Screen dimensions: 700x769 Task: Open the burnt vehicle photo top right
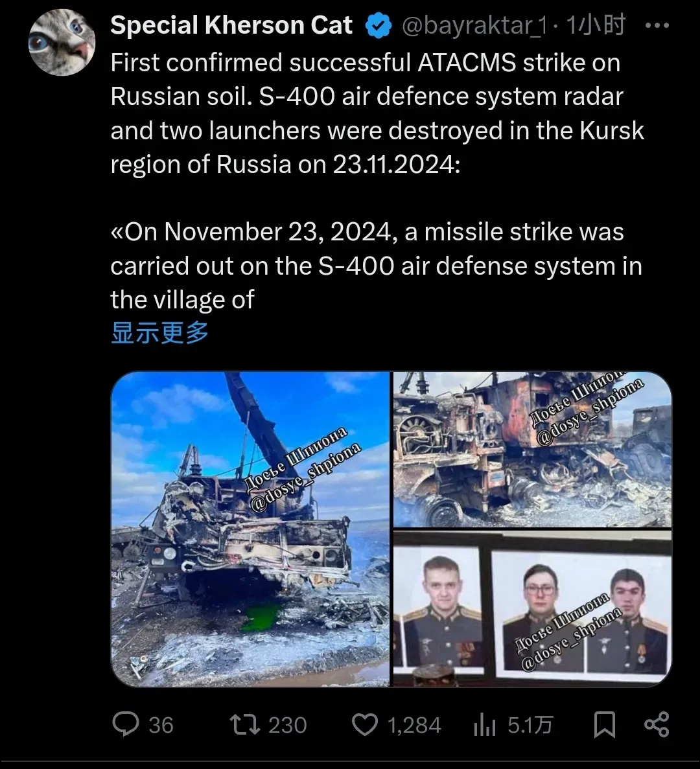[x=532, y=449]
